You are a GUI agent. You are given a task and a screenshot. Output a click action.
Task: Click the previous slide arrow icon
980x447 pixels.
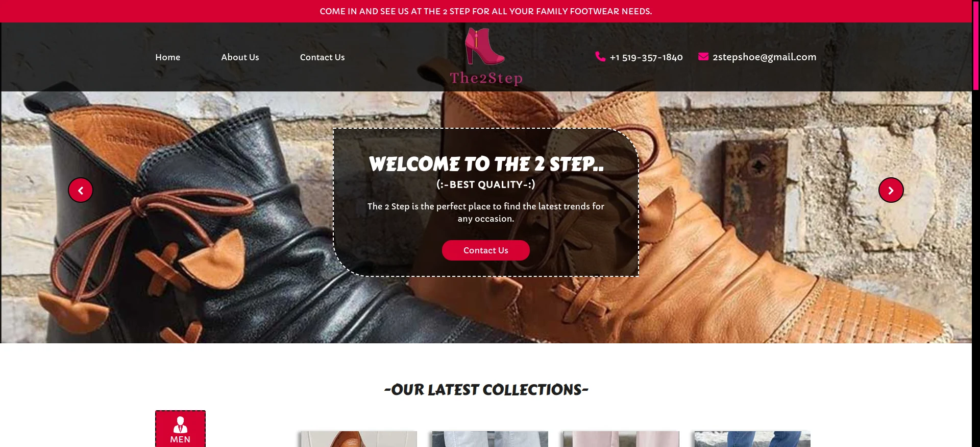click(x=81, y=190)
